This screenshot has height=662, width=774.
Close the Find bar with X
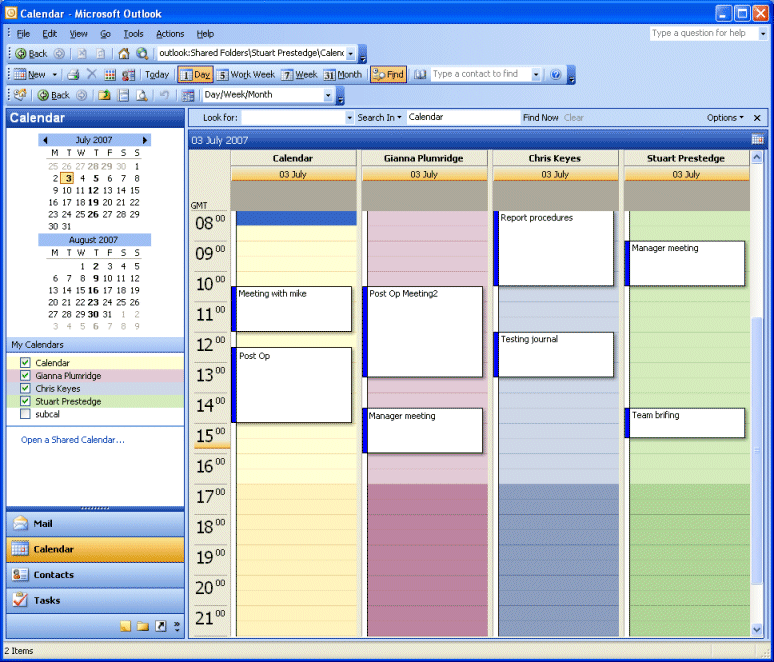tap(757, 118)
